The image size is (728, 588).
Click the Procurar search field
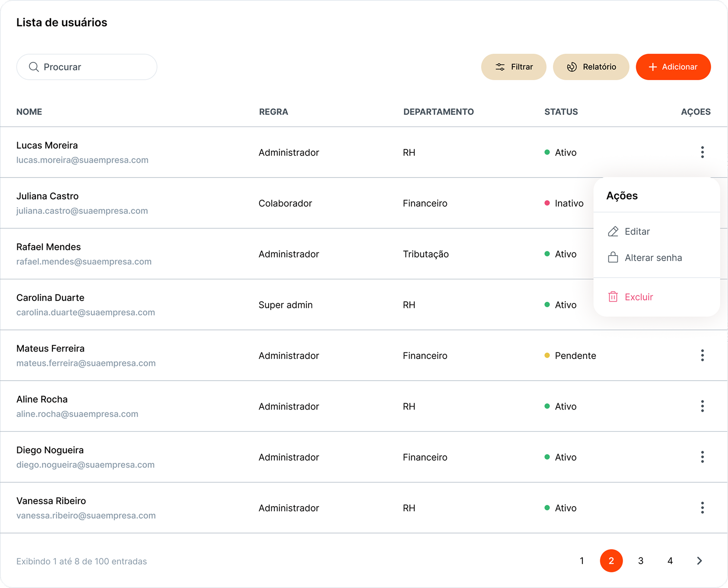87,67
